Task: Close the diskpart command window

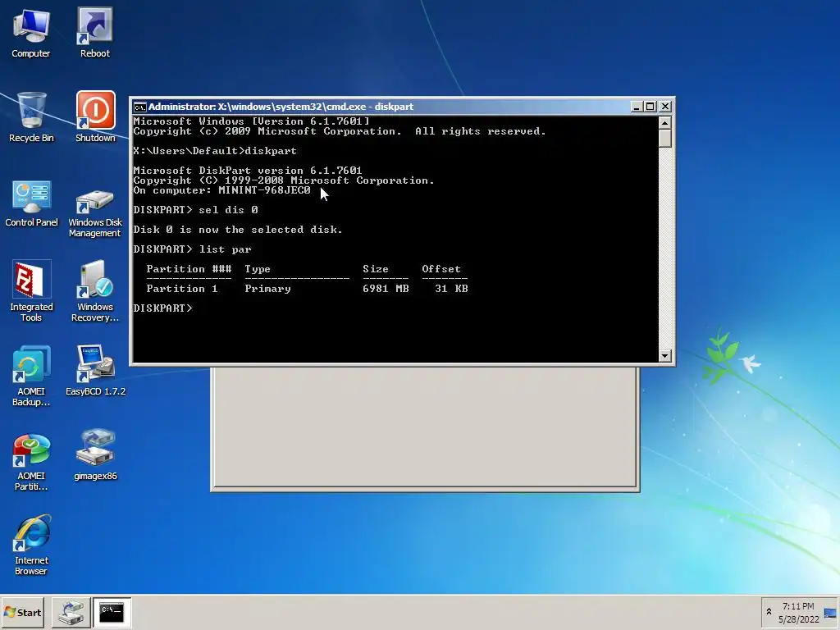Action: pyautogui.click(x=664, y=107)
